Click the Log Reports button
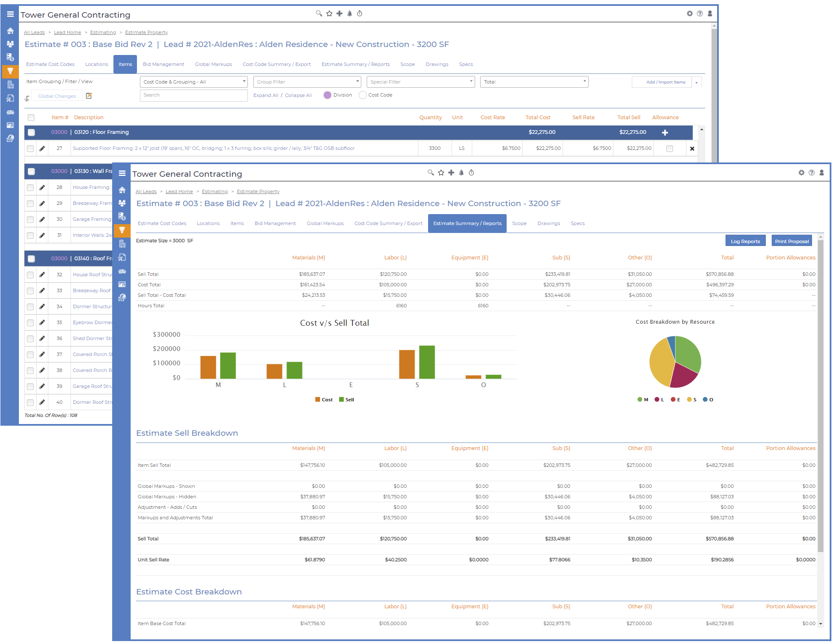836x644 pixels. pos(745,241)
